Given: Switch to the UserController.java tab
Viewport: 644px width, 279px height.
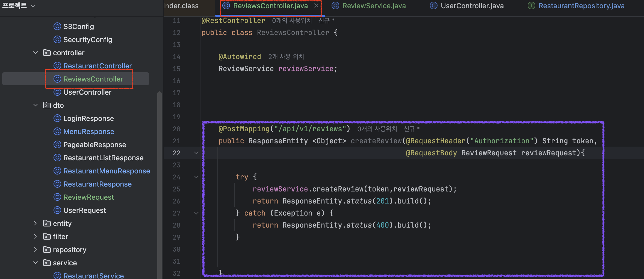Looking at the screenshot, I should 472,6.
